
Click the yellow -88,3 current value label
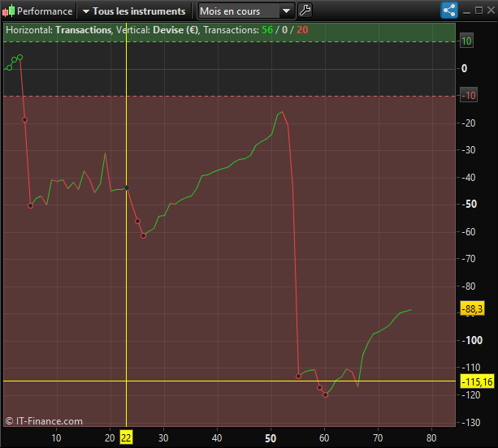[472, 308]
